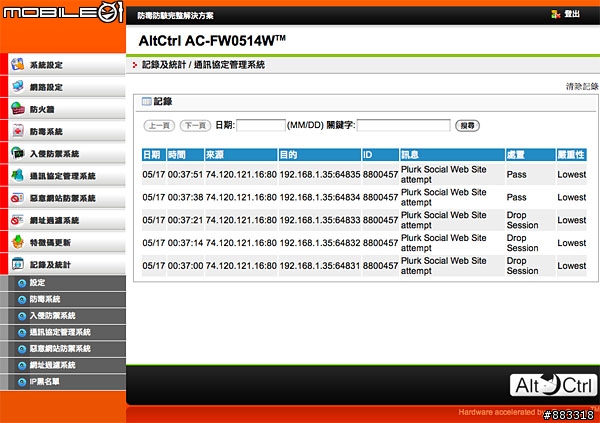Click the 清除記錄 link
This screenshot has height=423, width=600.
tap(582, 87)
